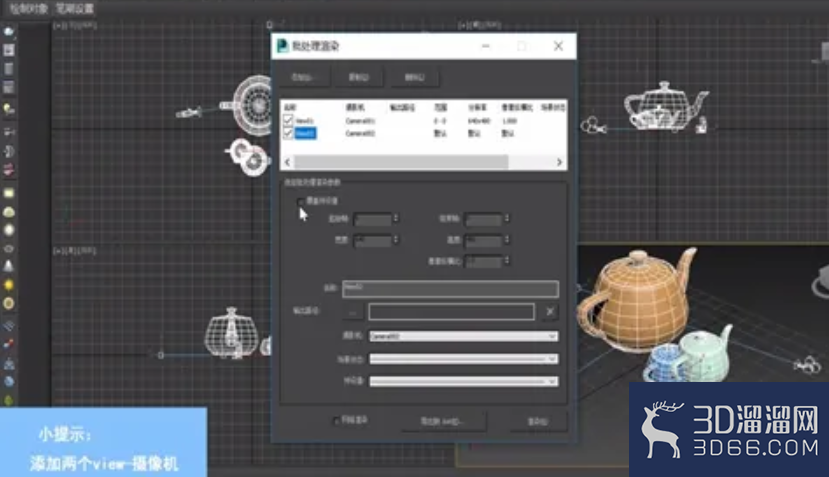Image resolution: width=829 pixels, height=477 pixels.
Task: Click the 640x480 resolution cell of View01
Action: pyautogui.click(x=478, y=121)
